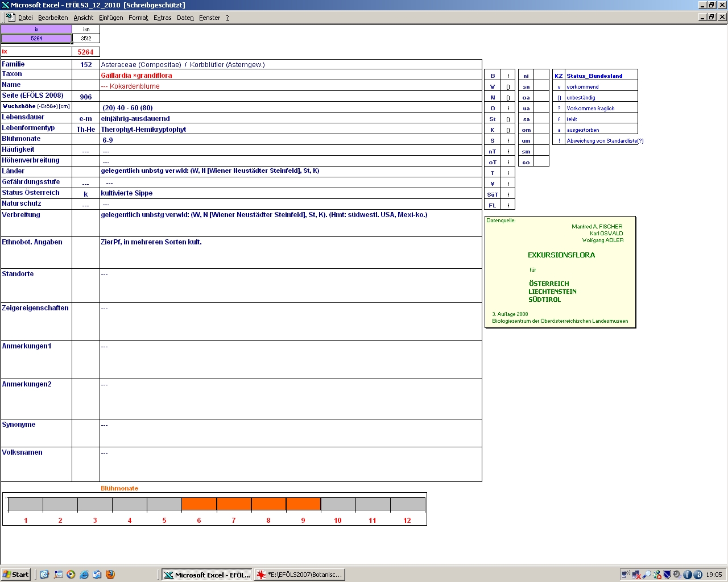The image size is (728, 582).
Task: Select the ixn cell showing 3512
Action: 86,39
